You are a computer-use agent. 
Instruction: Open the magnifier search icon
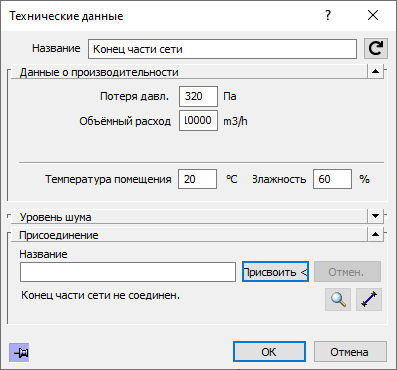[338, 299]
